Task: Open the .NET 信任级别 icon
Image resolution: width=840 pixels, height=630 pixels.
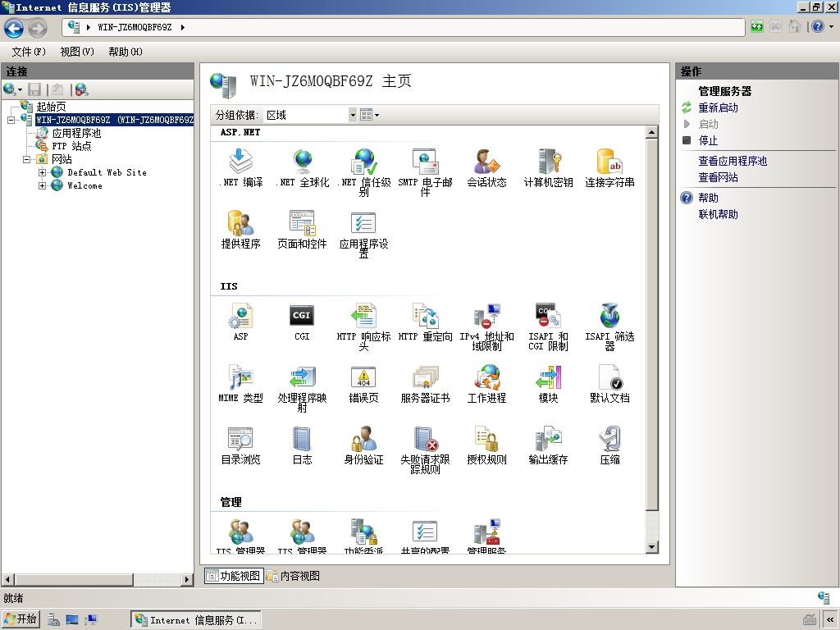Action: (x=363, y=172)
